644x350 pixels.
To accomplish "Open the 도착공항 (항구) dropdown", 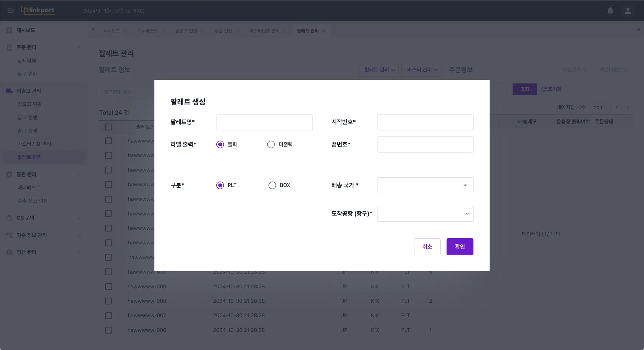I will pos(425,214).
